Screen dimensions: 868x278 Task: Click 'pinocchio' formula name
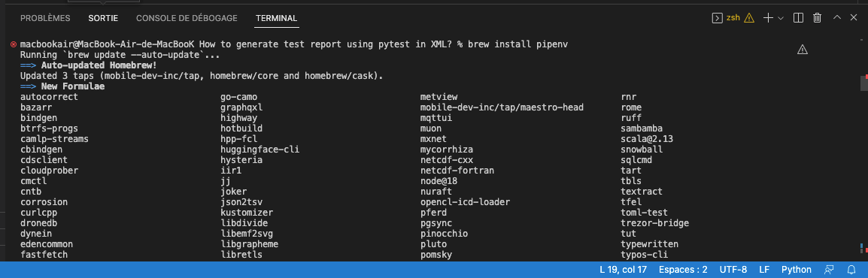pos(444,233)
